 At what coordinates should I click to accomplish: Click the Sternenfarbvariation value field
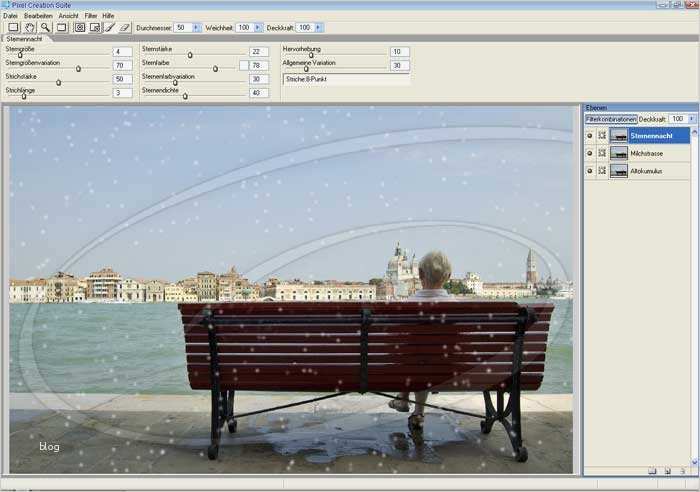point(259,79)
